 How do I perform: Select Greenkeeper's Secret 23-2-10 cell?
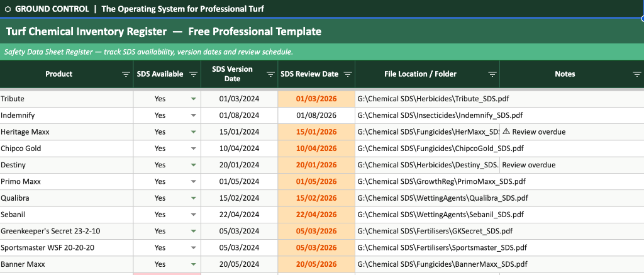[67, 231]
